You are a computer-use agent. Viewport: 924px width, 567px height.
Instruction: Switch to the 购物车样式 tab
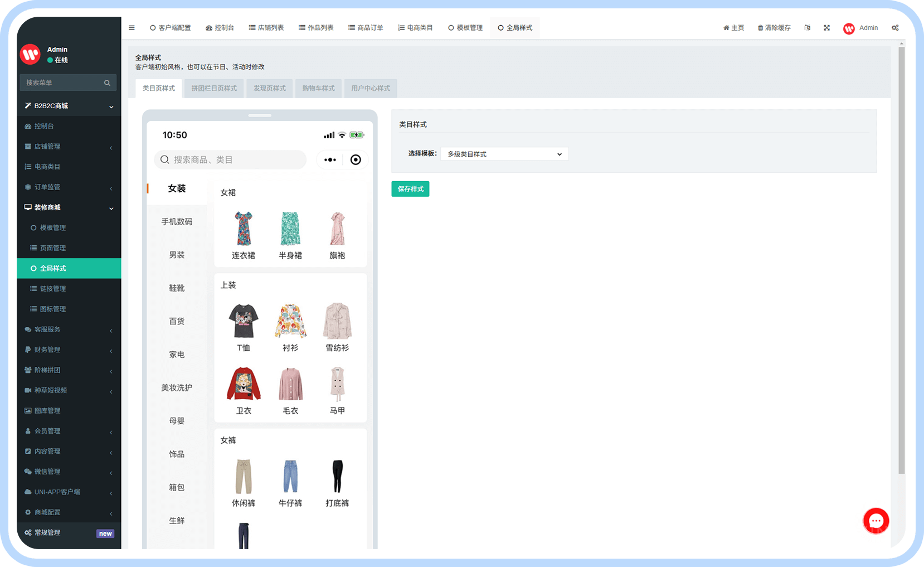318,89
